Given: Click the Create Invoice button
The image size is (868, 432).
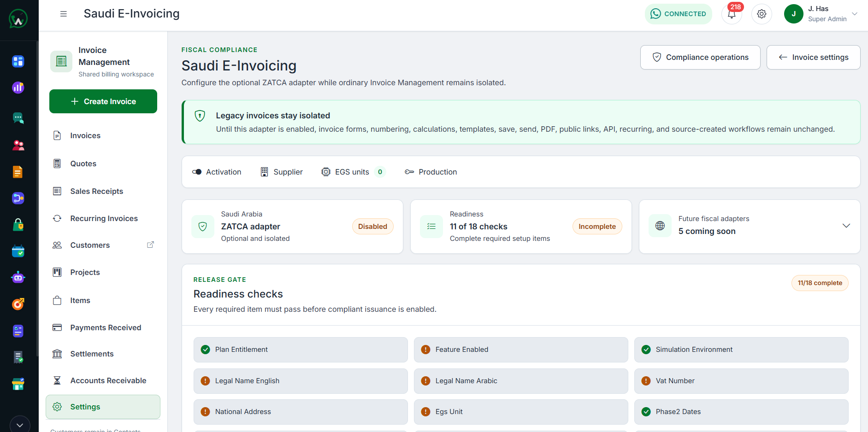Looking at the screenshot, I should point(103,101).
